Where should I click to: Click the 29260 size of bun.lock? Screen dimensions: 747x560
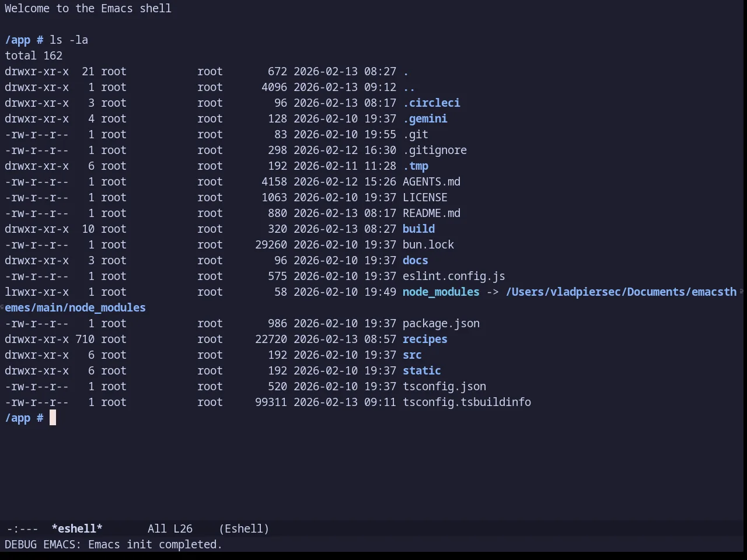(271, 244)
